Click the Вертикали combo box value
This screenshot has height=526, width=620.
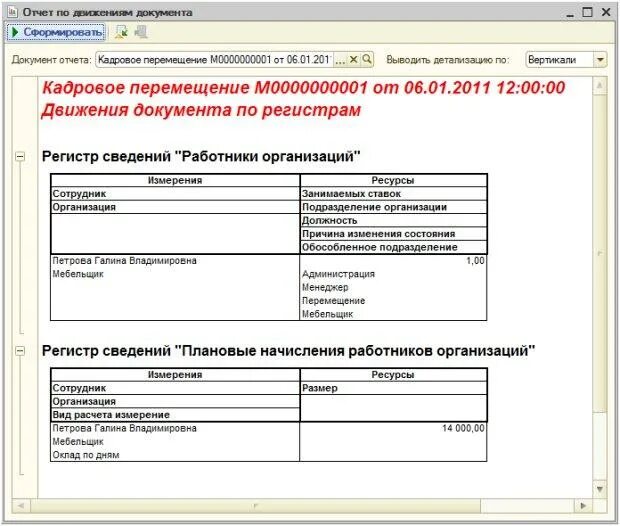pos(560,60)
